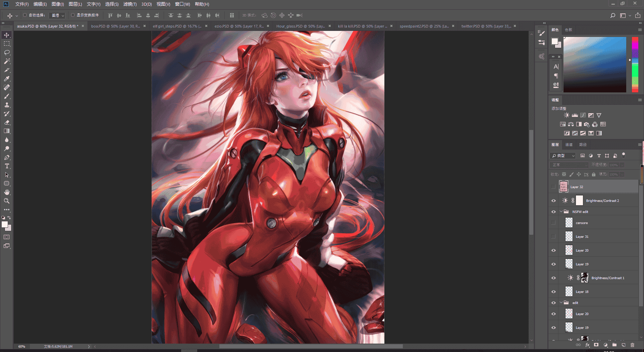Open the auto-select 图层 dropdown
The image size is (644, 352).
click(x=57, y=15)
